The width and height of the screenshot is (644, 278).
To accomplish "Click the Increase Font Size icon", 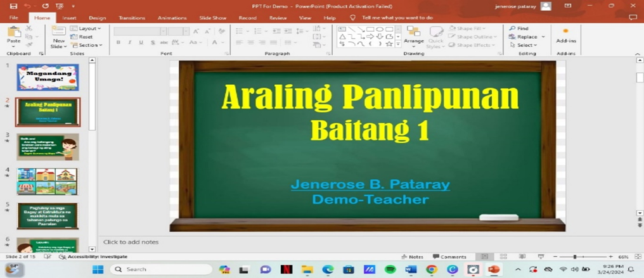I will [196, 31].
